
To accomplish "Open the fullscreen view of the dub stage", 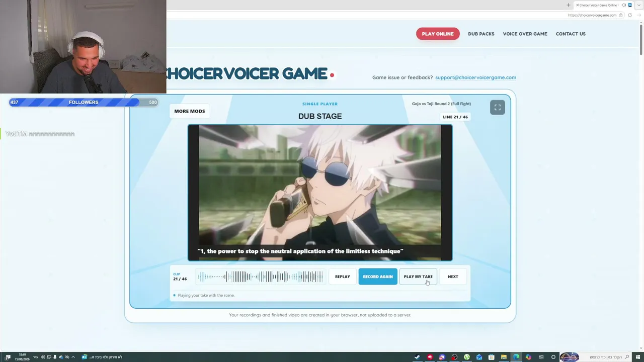I will (x=497, y=108).
